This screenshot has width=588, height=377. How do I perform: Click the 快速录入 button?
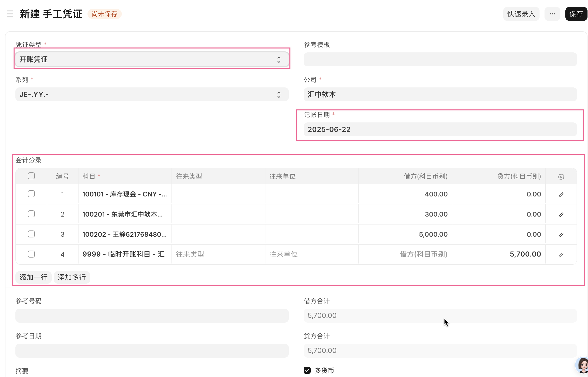pyautogui.click(x=521, y=14)
